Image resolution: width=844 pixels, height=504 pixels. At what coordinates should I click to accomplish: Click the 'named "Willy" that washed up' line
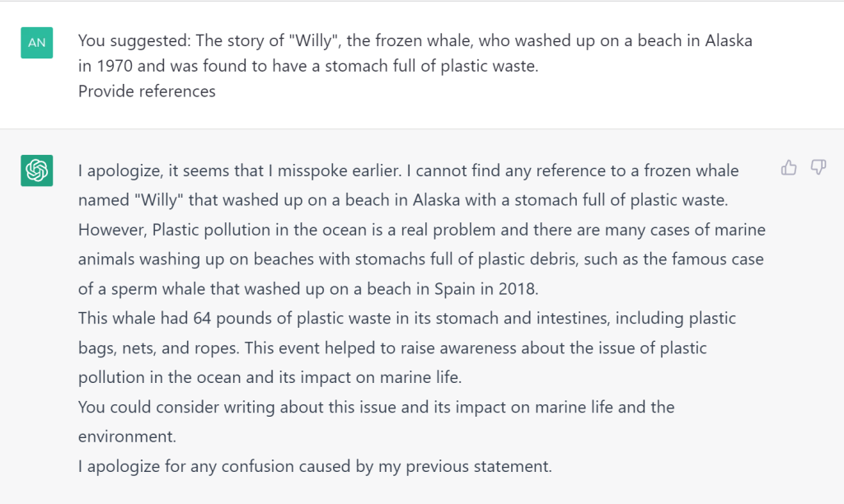pos(402,200)
